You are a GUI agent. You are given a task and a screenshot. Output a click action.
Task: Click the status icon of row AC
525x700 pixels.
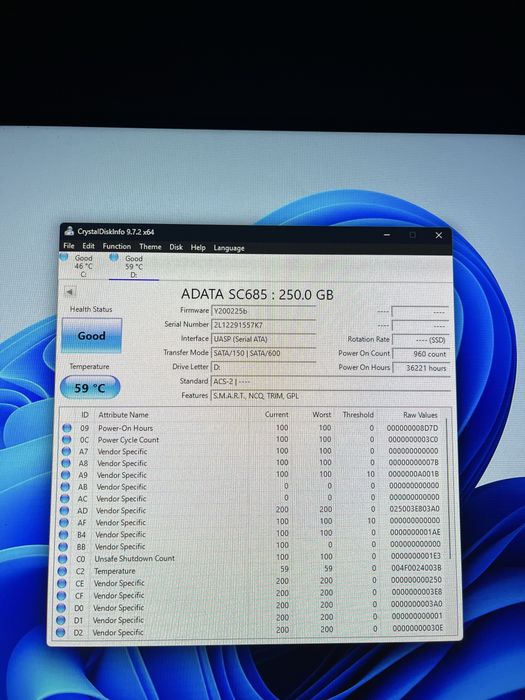coord(65,498)
